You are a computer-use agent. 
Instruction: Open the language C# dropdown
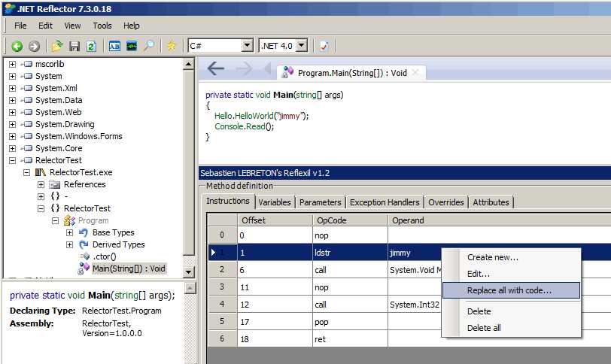[247, 46]
